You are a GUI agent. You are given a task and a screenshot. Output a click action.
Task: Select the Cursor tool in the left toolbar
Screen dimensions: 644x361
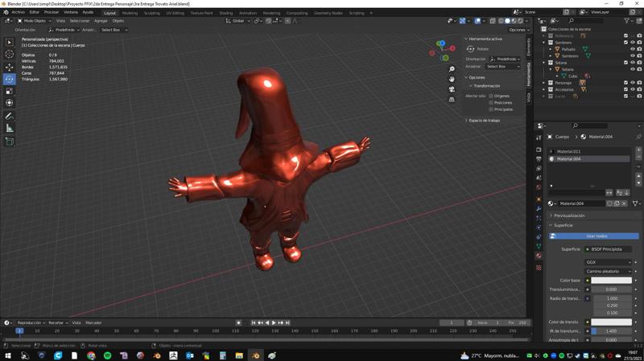pos(10,54)
